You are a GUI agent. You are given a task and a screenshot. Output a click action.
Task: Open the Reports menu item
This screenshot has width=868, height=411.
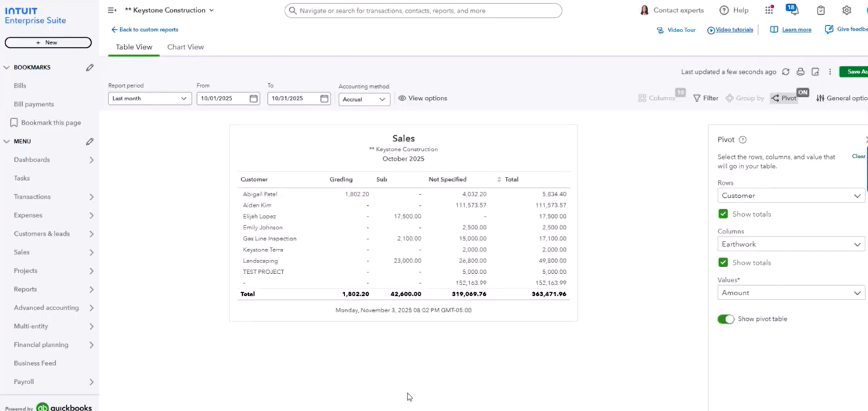coord(26,289)
